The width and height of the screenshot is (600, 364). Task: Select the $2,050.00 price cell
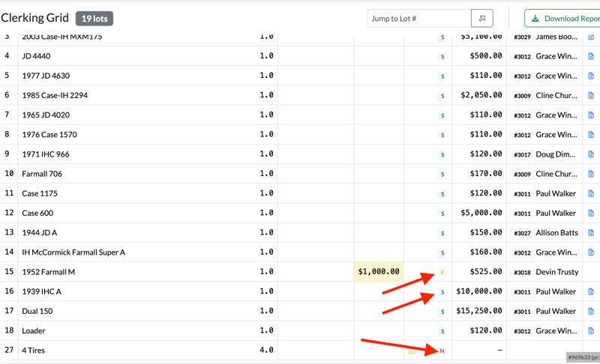click(481, 95)
